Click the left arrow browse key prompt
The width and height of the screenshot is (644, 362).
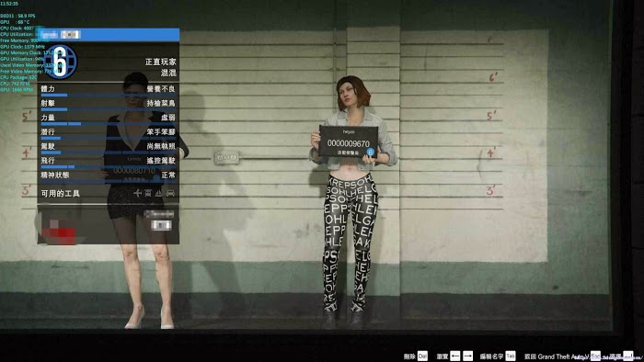coord(455,356)
